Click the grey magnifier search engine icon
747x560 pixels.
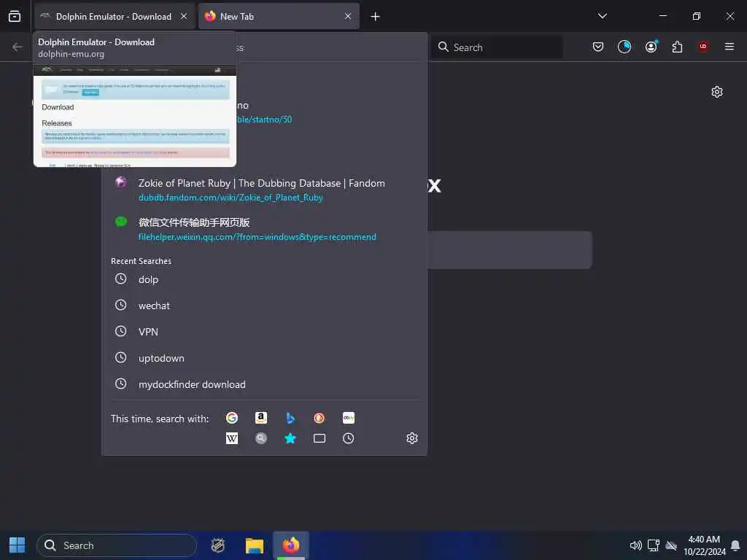click(x=261, y=438)
